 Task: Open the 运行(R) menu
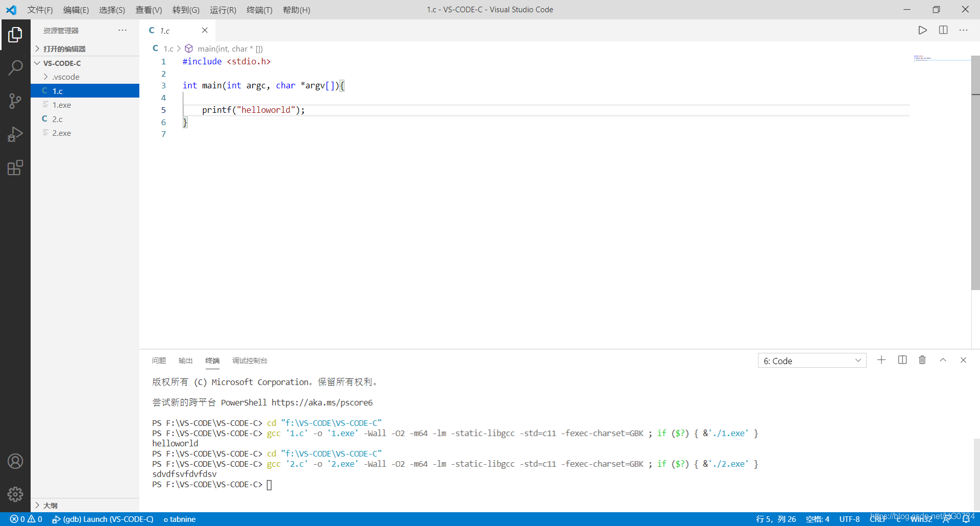223,10
